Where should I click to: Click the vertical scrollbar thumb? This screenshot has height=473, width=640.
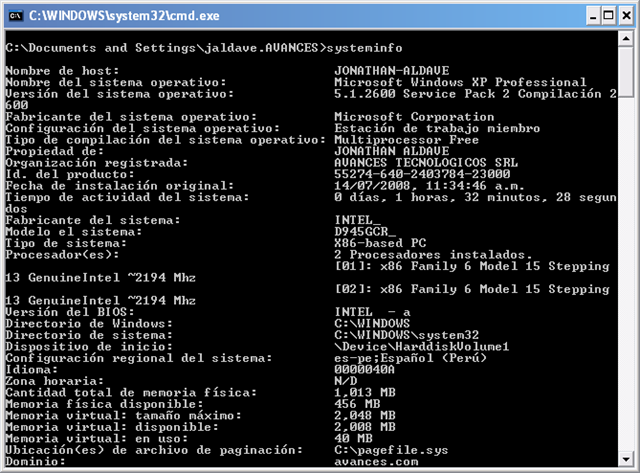[x=626, y=72]
